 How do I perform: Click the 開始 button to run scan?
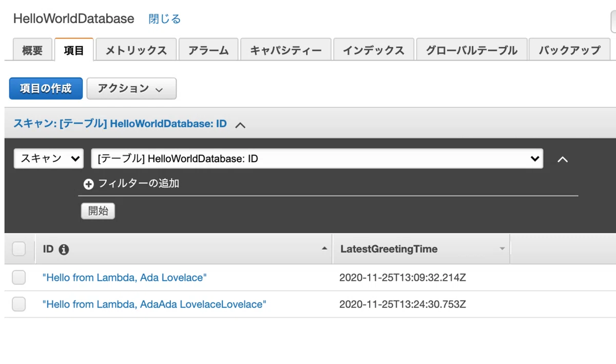tap(98, 211)
